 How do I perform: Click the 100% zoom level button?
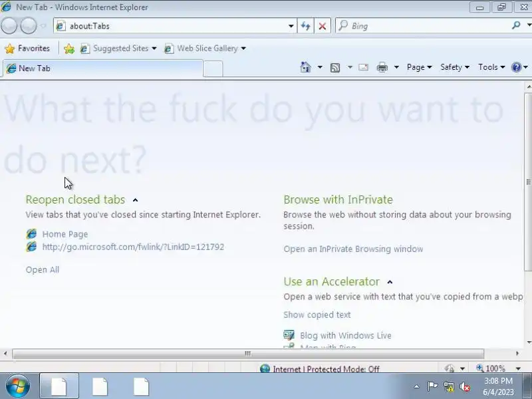[491, 368]
